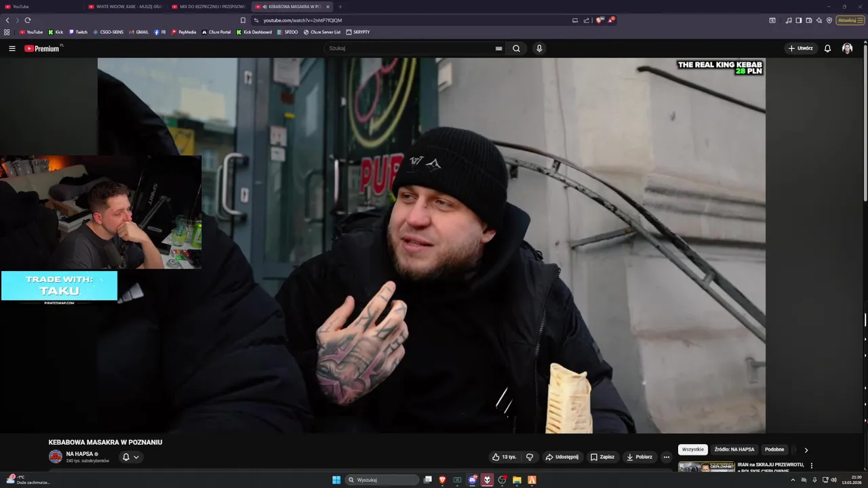Open File Explorer from the taskbar
The height and width of the screenshot is (488, 868).
[517, 480]
